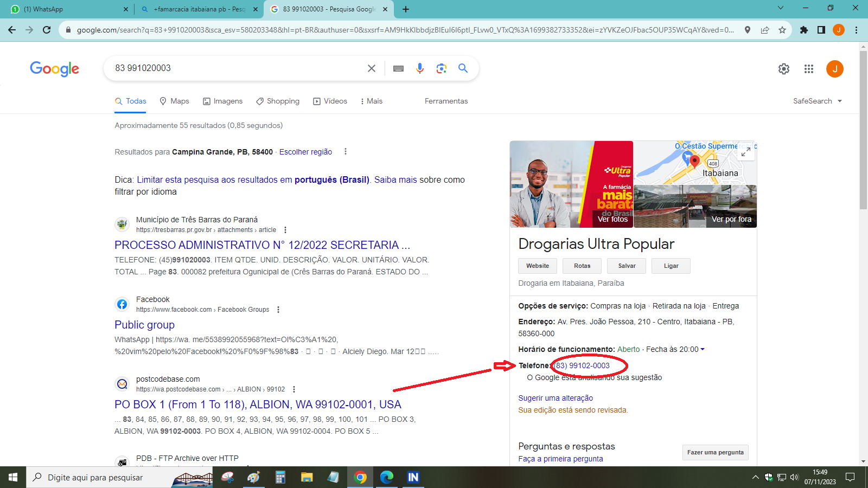This screenshot has width=868, height=488.
Task: Open the Chrome tab search chevron
Action: pos(781,8)
